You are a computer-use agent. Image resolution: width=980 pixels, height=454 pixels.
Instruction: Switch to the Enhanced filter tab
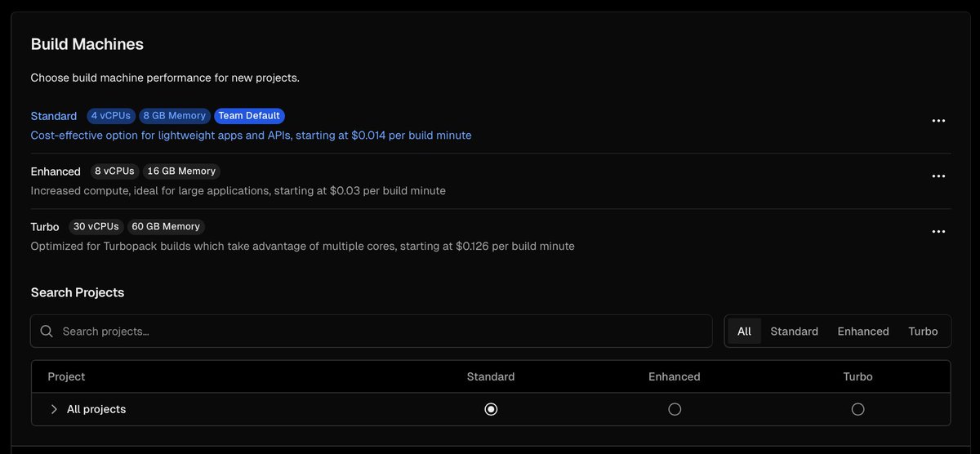[863, 331]
